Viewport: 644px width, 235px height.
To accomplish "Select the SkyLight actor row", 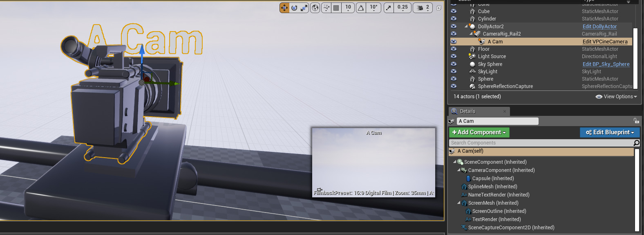I will click(x=541, y=72).
